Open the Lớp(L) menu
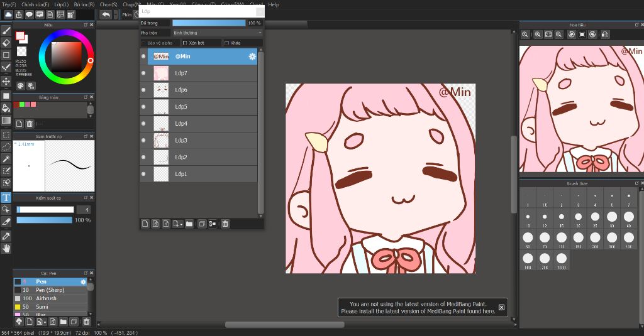 tap(62, 4)
